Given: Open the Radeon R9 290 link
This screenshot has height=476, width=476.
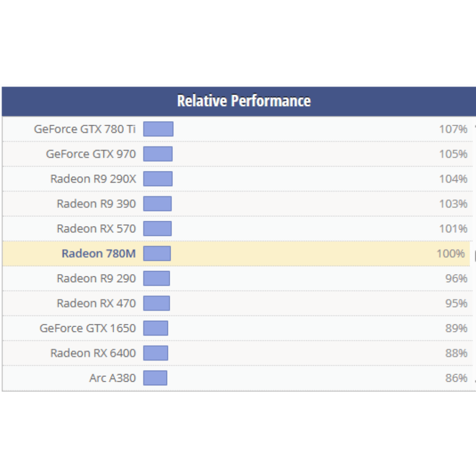Looking at the screenshot, I should tap(96, 279).
